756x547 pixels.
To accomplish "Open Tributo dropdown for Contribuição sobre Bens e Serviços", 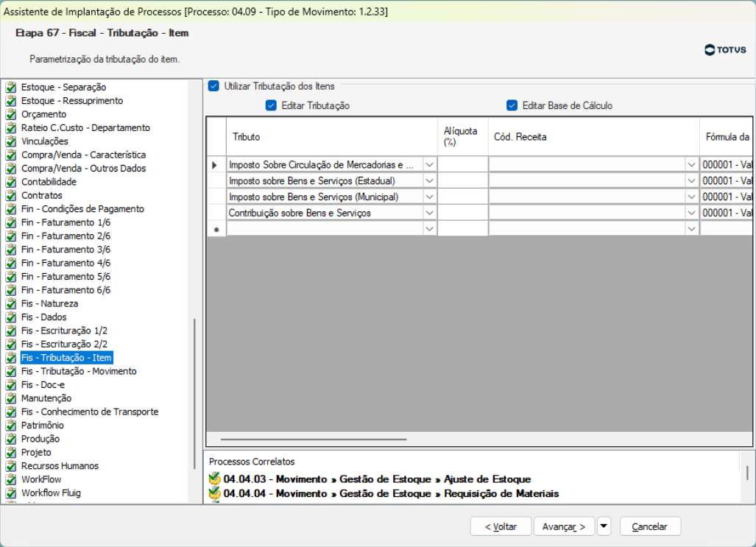I will 429,213.
